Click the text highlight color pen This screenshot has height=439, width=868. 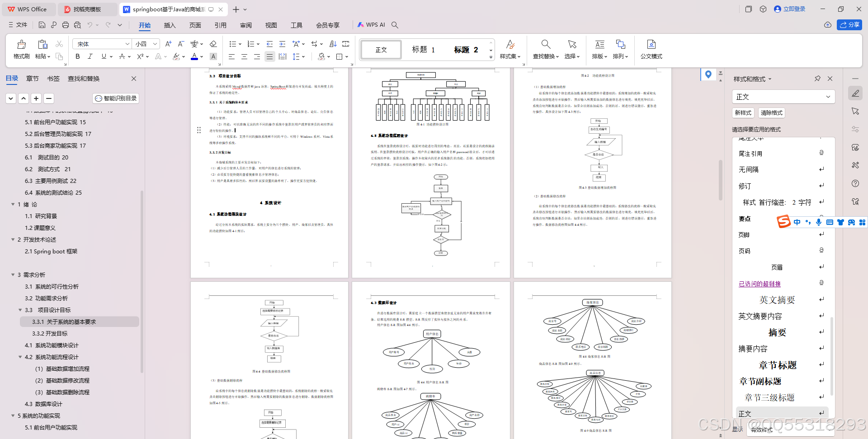pyautogui.click(x=176, y=56)
